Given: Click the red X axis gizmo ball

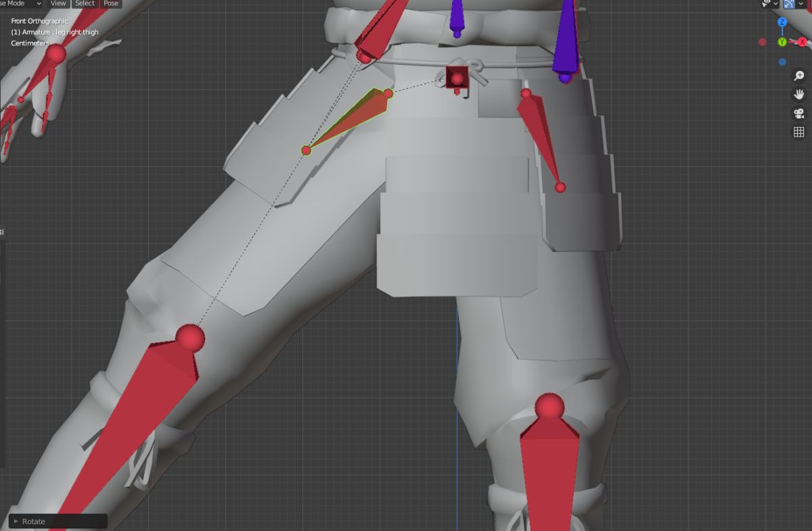Looking at the screenshot, I should click(803, 42).
